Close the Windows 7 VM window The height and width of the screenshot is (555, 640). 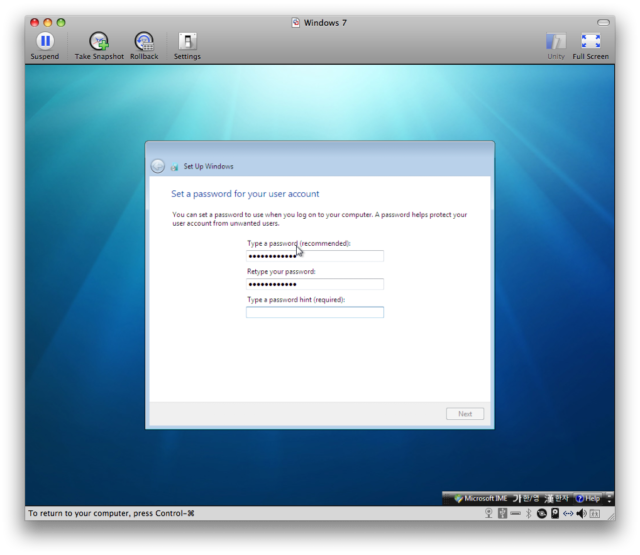pos(35,23)
